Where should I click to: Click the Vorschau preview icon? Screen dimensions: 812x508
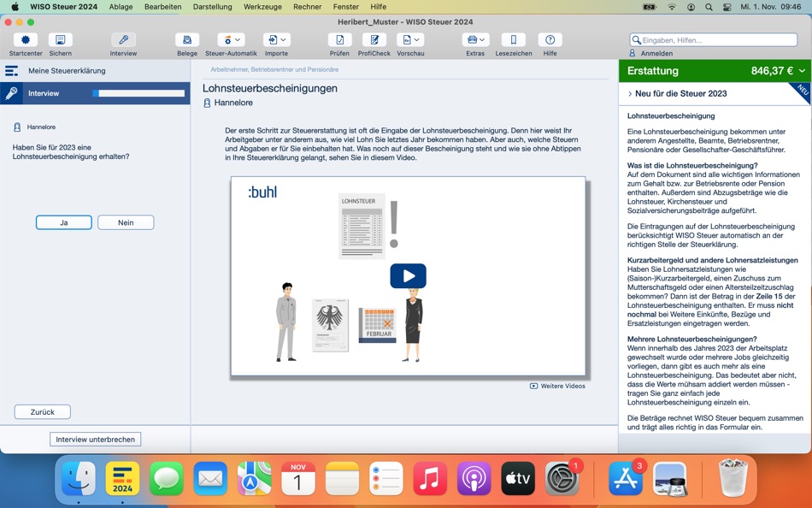point(407,40)
